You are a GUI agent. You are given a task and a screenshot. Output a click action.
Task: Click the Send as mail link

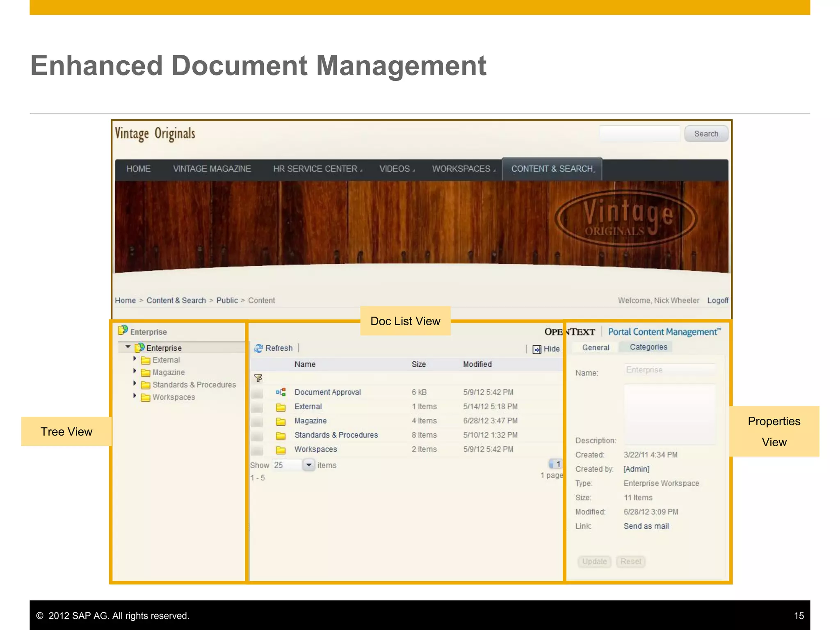point(646,526)
